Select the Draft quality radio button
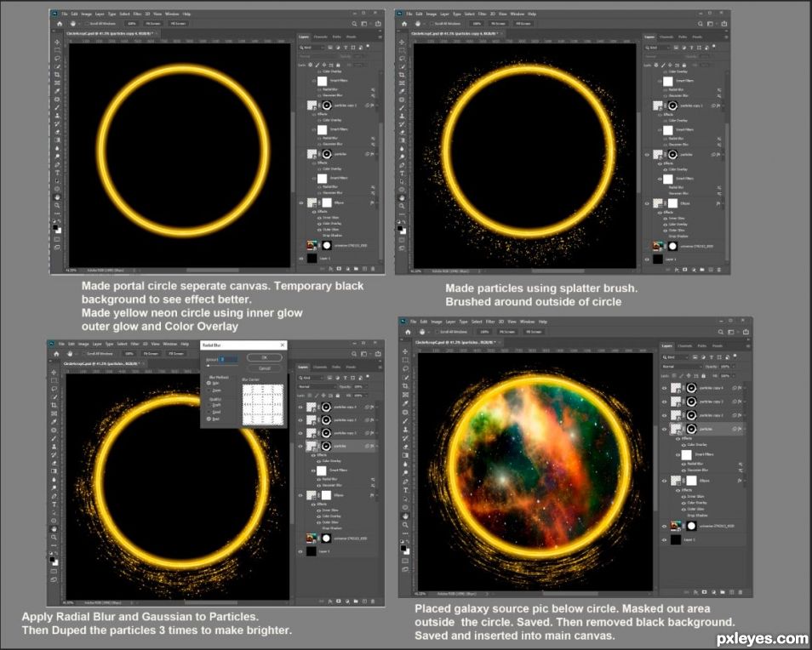812x650 pixels. (x=209, y=405)
